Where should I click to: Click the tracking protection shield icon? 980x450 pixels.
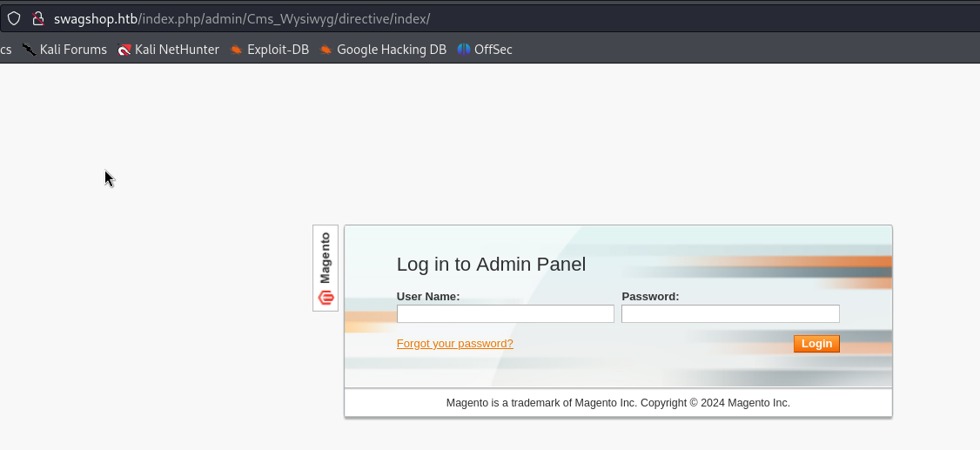(x=14, y=18)
